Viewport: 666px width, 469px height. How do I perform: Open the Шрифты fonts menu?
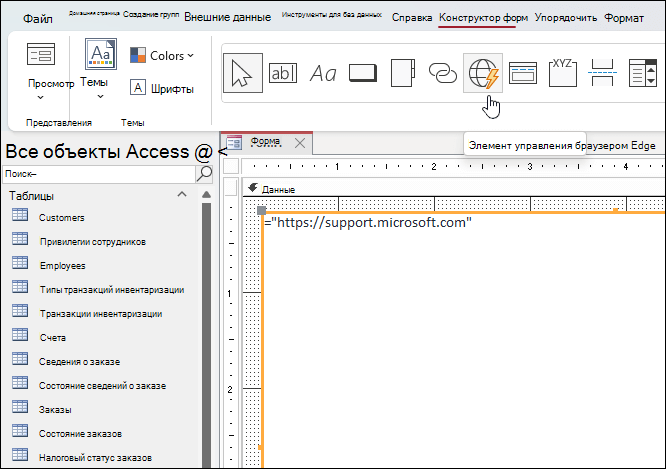point(162,88)
